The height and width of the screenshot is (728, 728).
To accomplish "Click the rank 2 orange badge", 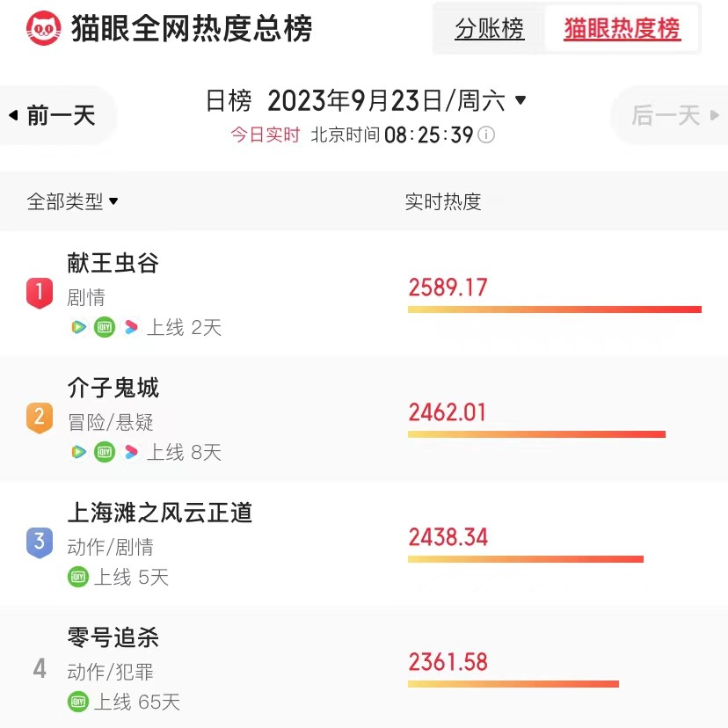I will coord(40,419).
